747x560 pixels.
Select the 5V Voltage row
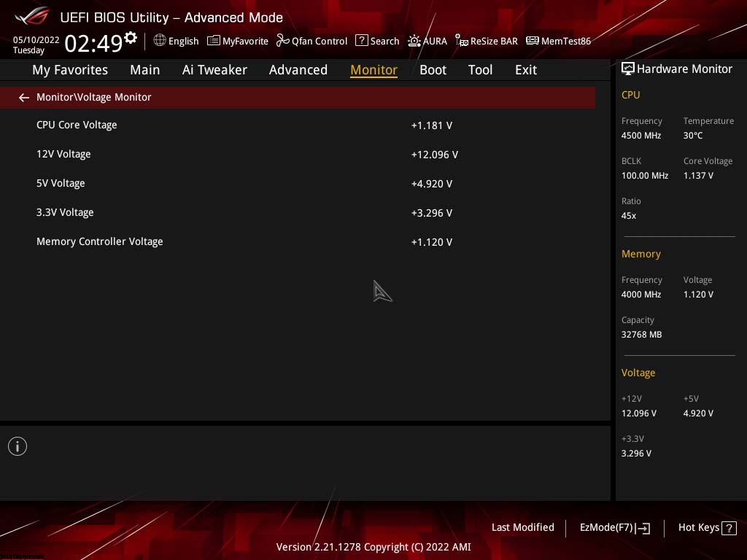pyautogui.click(x=298, y=183)
